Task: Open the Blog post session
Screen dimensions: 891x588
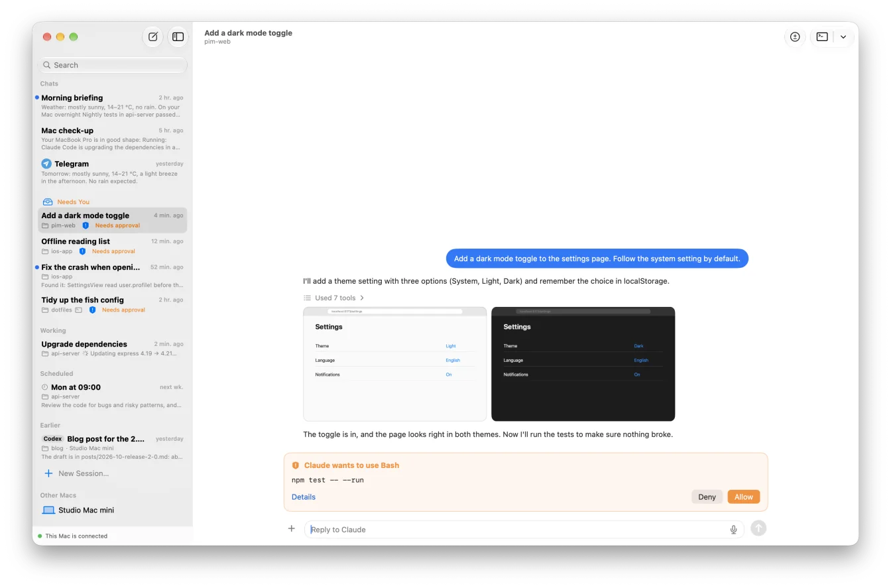Action: (112, 447)
